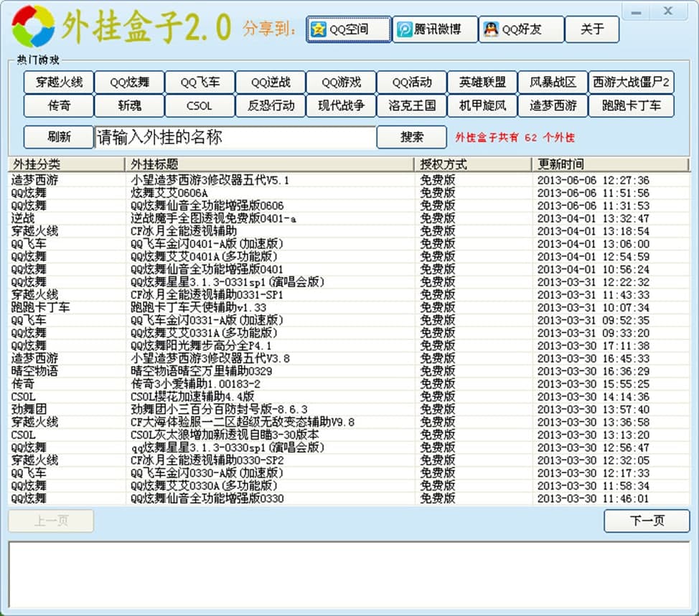Open the 关于 dialog
699x616 pixels.
[x=592, y=29]
